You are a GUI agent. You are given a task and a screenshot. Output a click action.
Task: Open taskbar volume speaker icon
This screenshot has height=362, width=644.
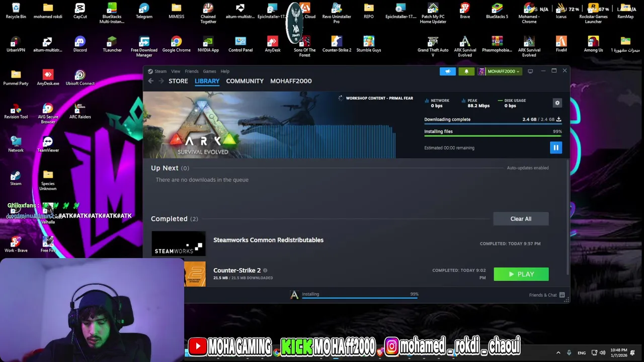602,352
